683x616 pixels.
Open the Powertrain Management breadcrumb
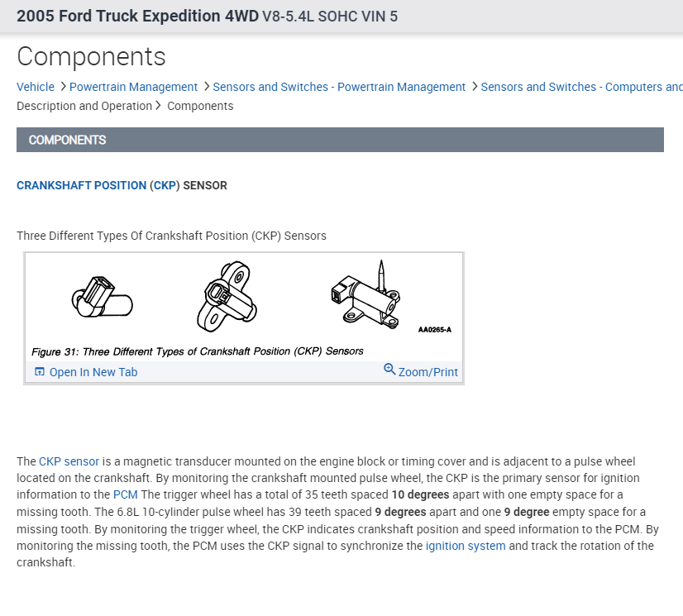[x=133, y=87]
